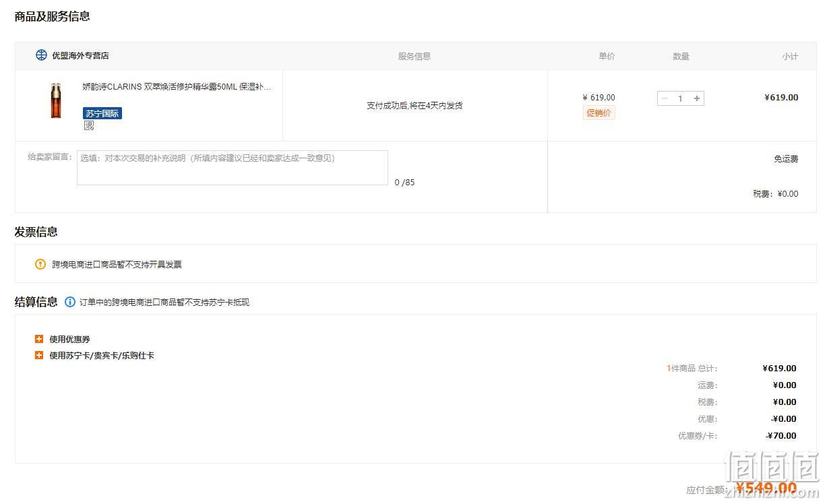The width and height of the screenshot is (825, 504).
Task: Expand 使用苏宁卡/贵宾卡/乐购仕卡 section
Action: click(39, 355)
